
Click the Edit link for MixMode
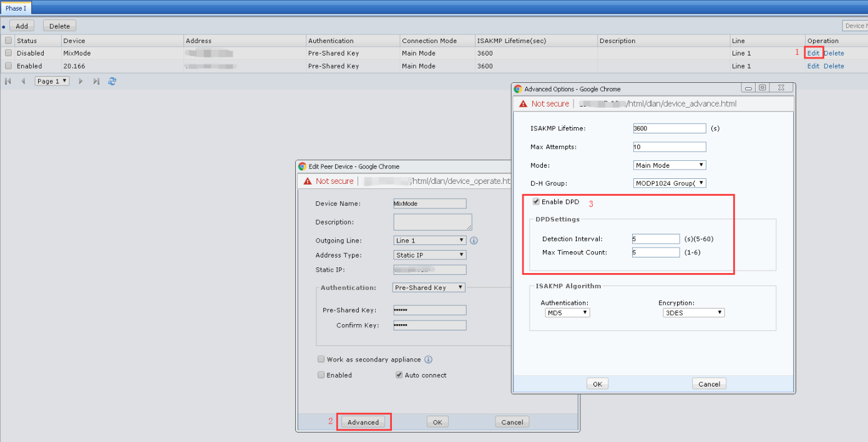click(x=813, y=53)
